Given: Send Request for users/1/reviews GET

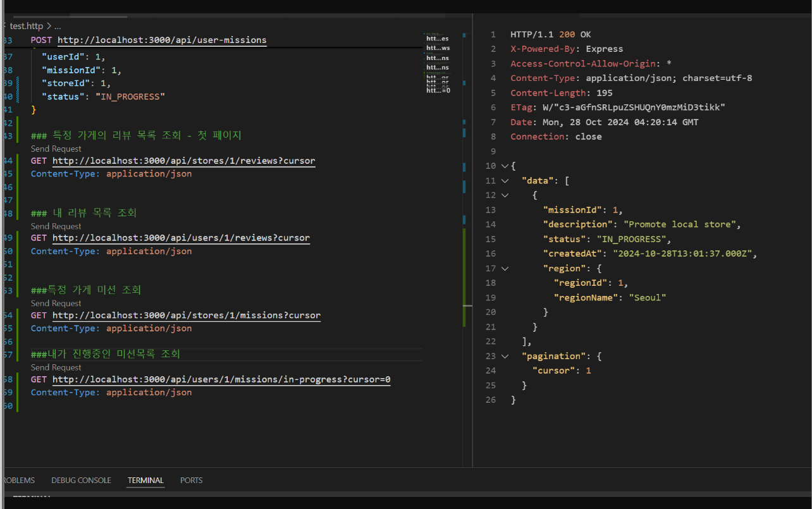Looking at the screenshot, I should [x=56, y=226].
